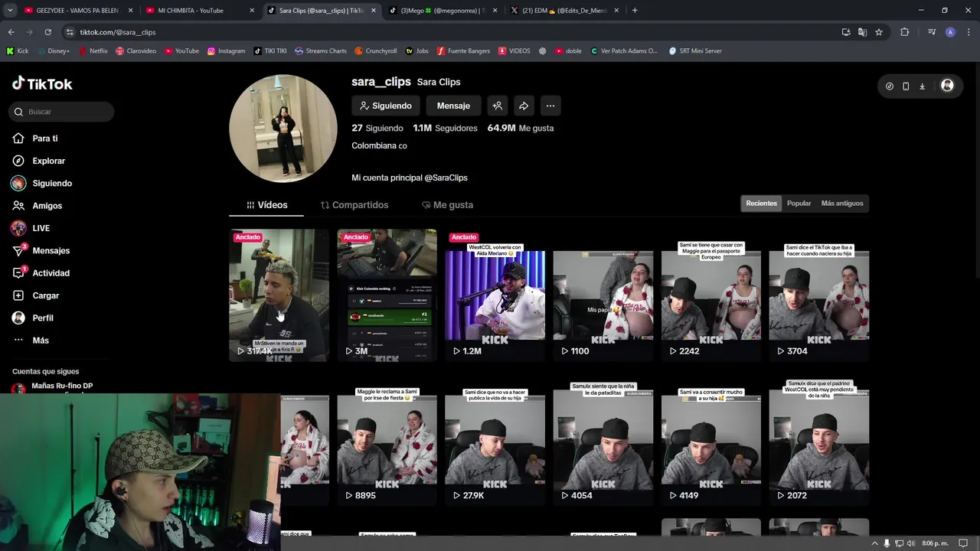
Task: Open the Streams Charts bookmark
Action: [321, 51]
